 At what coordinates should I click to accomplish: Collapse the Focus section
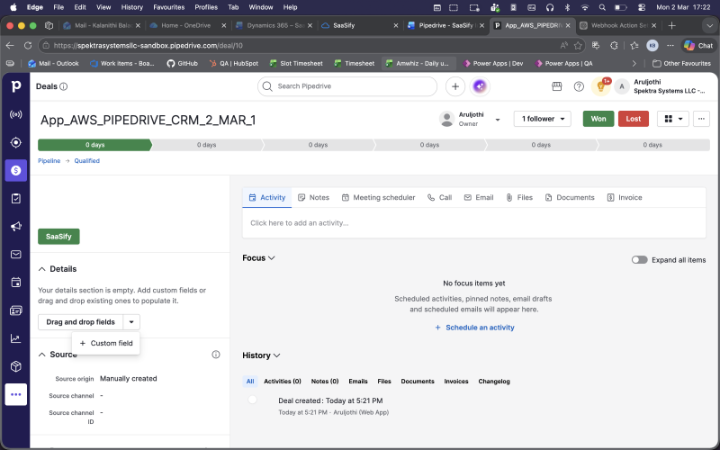tap(271, 258)
